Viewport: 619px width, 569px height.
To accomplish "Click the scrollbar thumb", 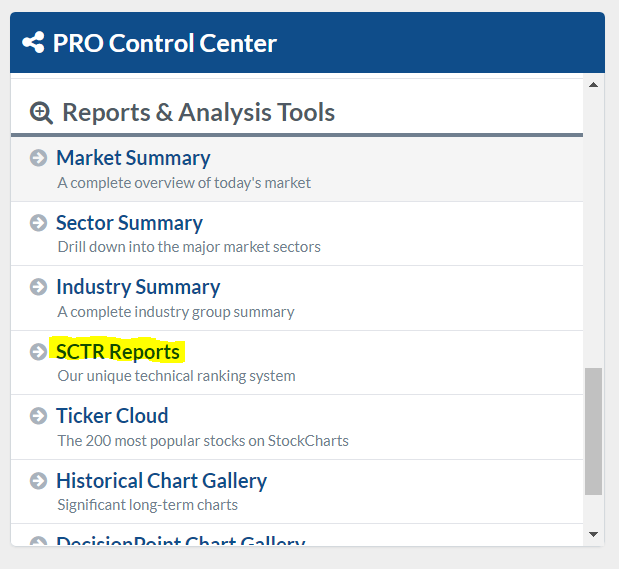I will pos(593,430).
